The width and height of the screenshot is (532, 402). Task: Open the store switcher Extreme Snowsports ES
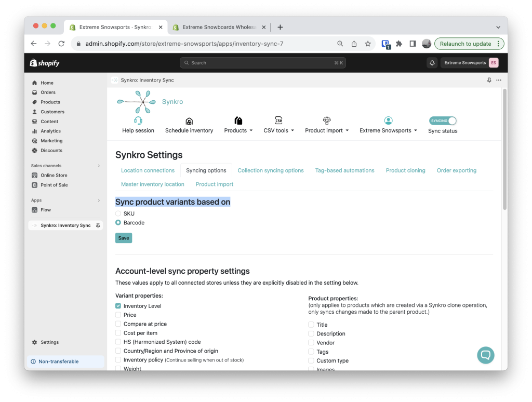[x=470, y=63]
